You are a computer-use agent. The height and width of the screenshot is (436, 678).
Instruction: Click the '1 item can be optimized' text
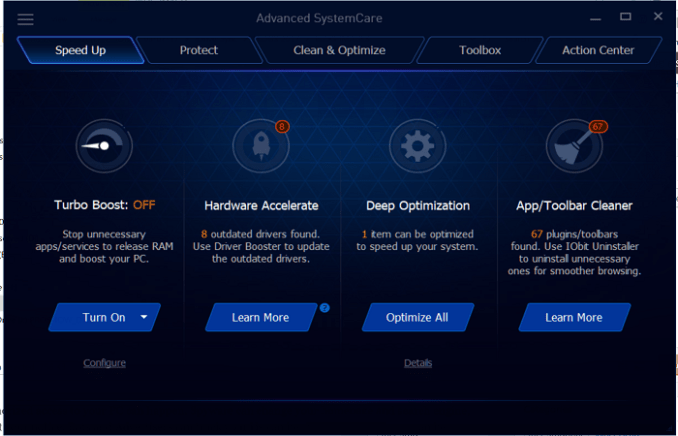coord(417,234)
